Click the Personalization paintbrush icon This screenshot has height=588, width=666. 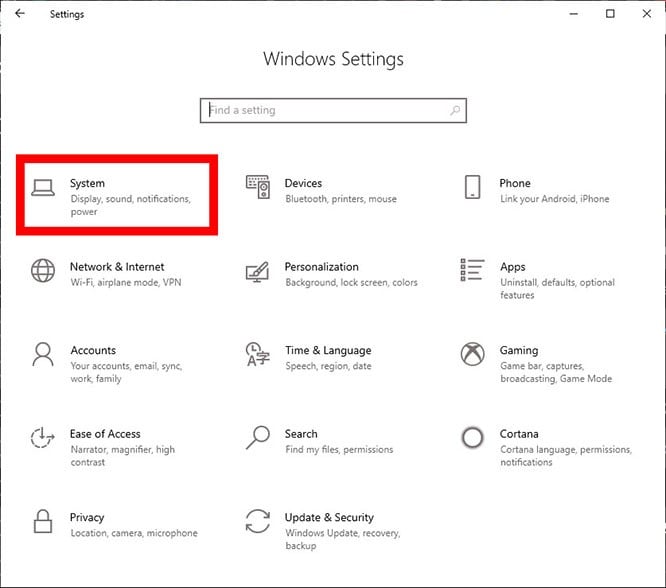[x=257, y=272]
